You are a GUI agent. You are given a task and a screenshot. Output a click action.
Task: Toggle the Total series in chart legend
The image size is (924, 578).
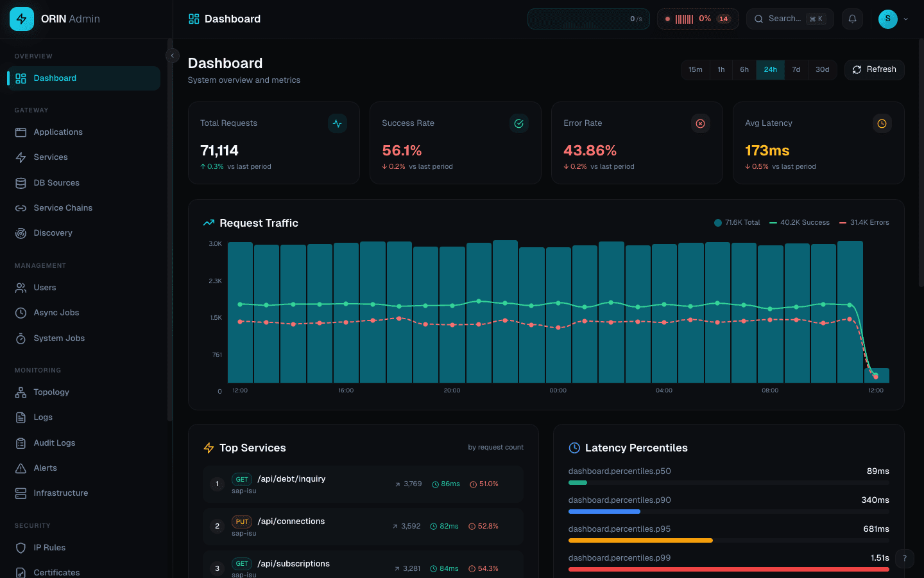(x=737, y=223)
